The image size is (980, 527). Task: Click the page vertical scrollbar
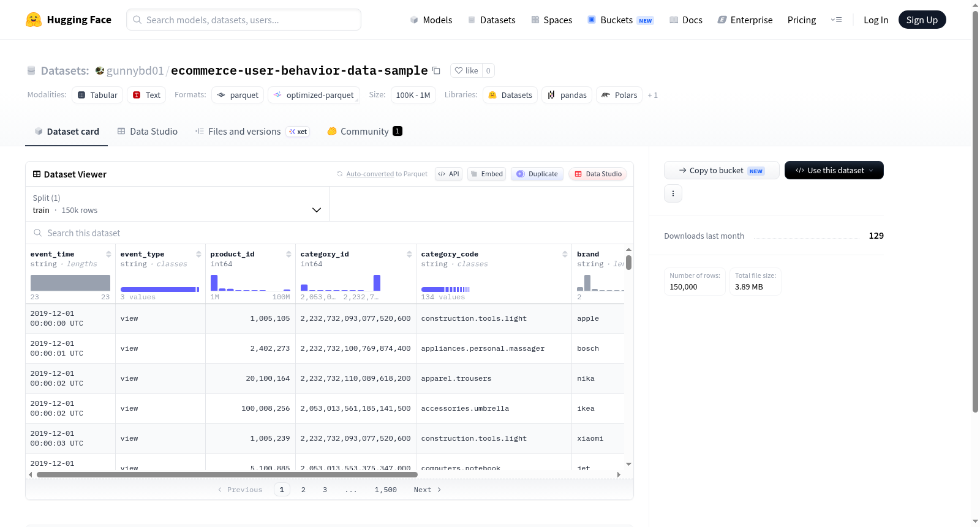[x=975, y=211]
